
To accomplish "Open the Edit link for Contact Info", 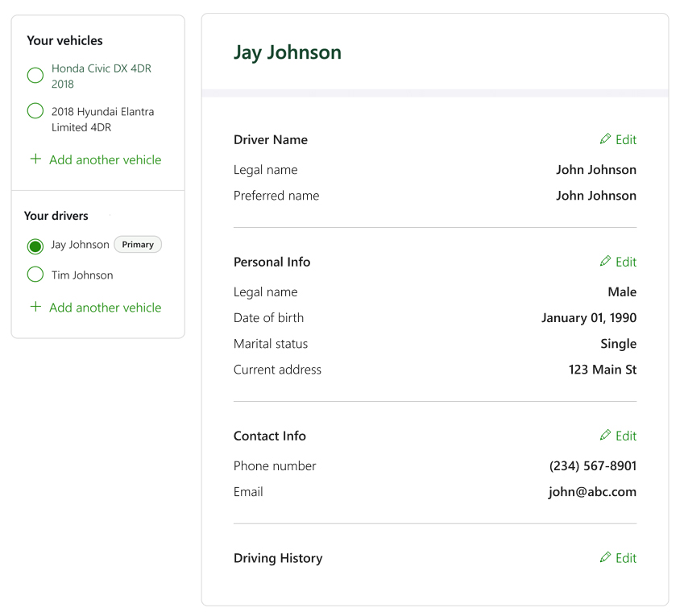I will point(626,436).
